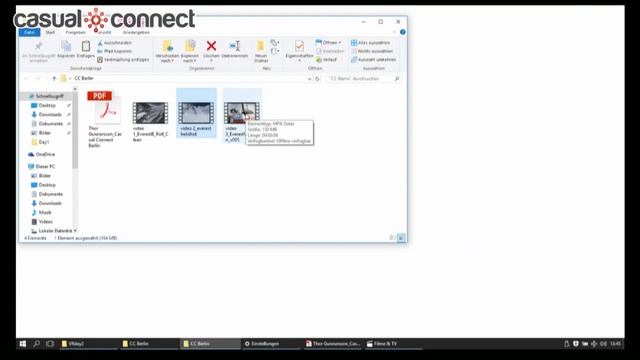The height and width of the screenshot is (360, 640).
Task: Click the taskbar clock
Action: coord(615,344)
